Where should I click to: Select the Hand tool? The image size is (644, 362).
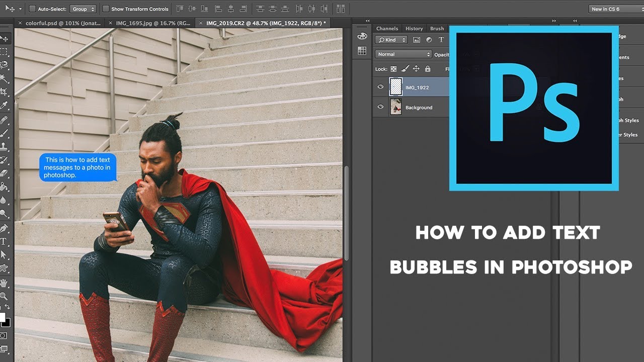pos(5,283)
